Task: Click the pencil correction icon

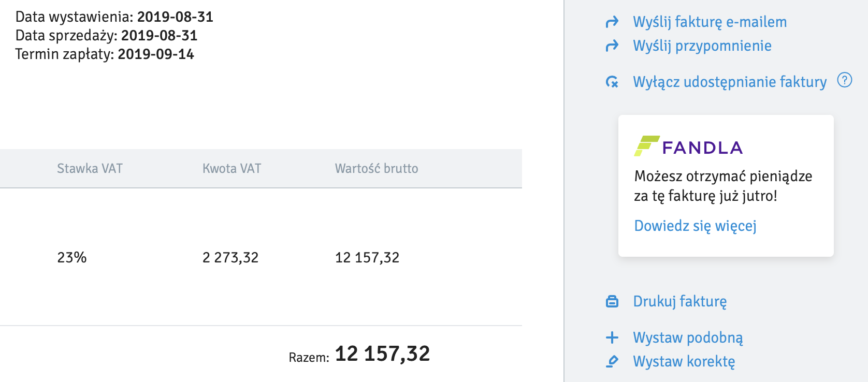Action: (612, 361)
